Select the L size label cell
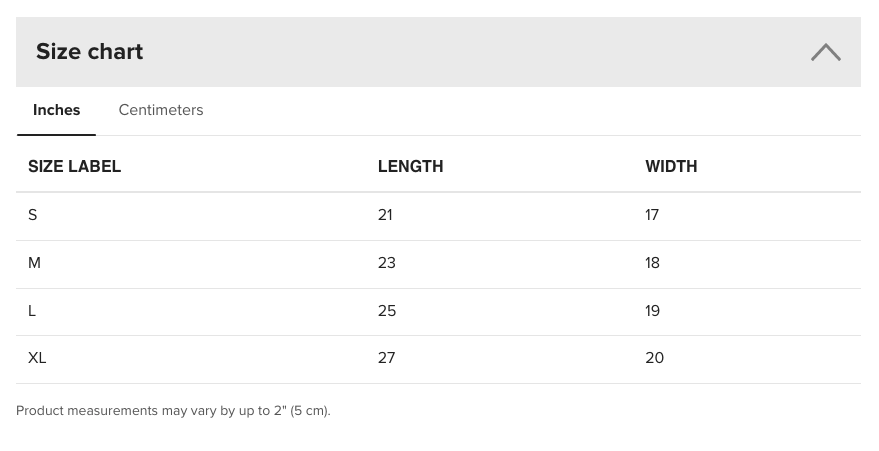This screenshot has height=451, width=879. (32, 311)
